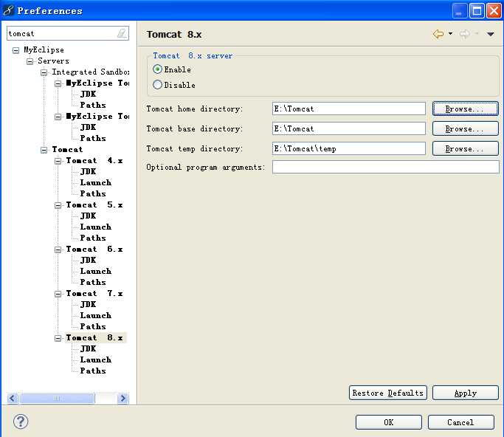The width and height of the screenshot is (504, 437).
Task: Collapse the Tomcat 5.x node
Action: point(58,205)
